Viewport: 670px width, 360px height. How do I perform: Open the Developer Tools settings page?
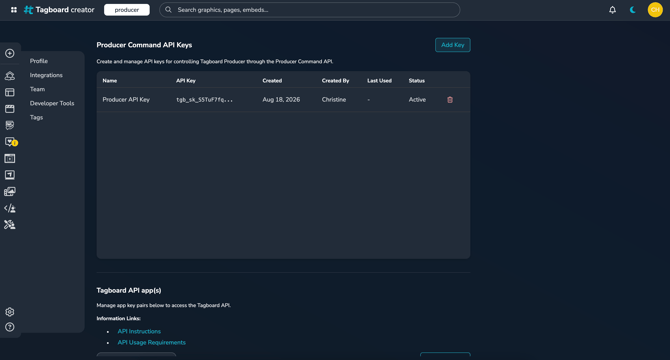(52, 103)
